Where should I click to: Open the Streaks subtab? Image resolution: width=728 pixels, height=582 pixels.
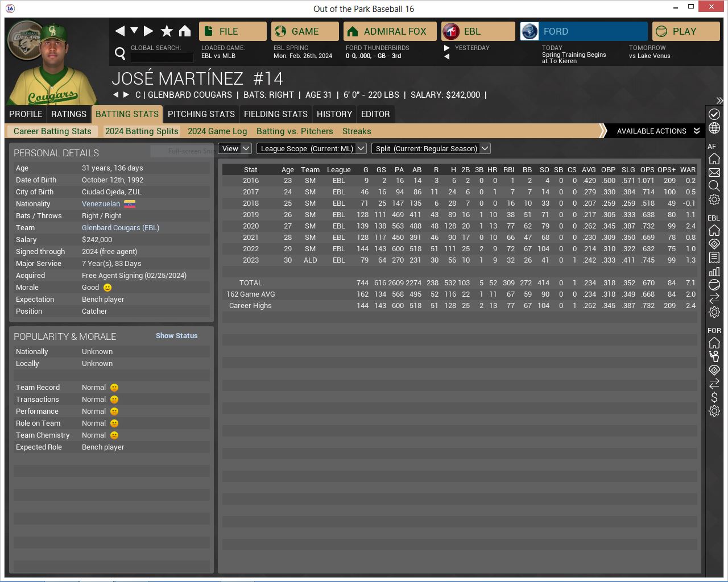coord(357,131)
